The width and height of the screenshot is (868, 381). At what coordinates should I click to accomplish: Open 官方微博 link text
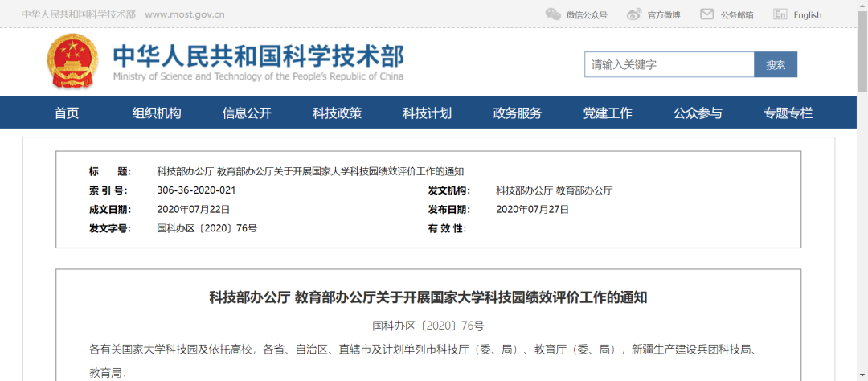point(664,15)
